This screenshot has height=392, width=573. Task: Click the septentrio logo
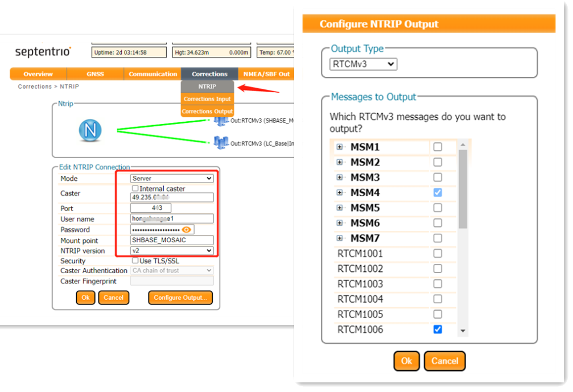point(43,52)
